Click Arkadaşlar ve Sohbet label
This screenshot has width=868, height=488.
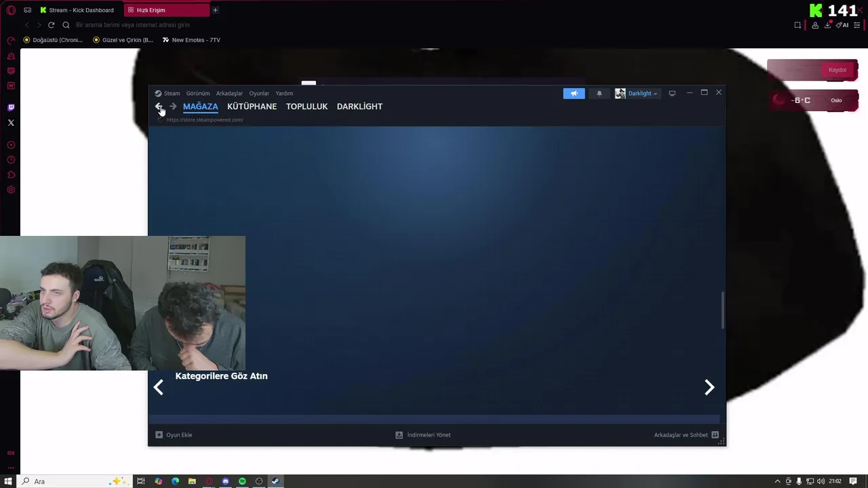coord(681,435)
